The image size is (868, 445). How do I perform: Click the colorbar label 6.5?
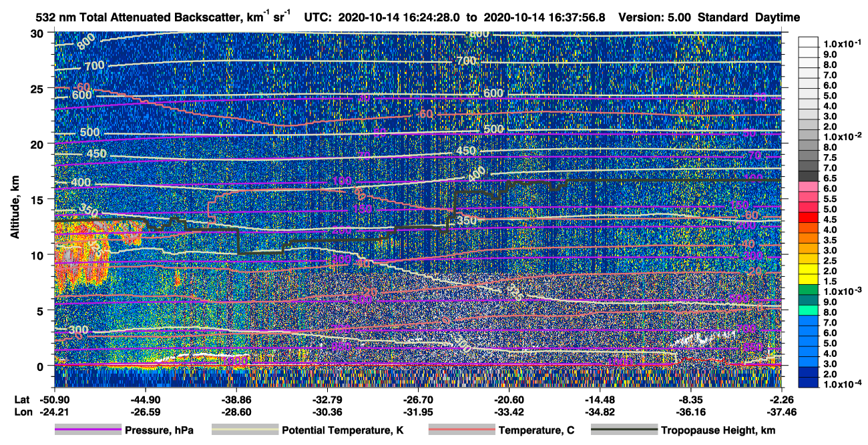[829, 178]
